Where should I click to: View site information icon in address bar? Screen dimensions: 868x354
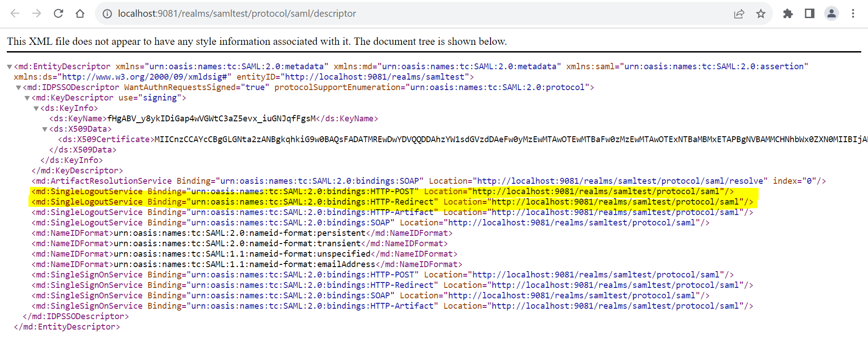107,14
